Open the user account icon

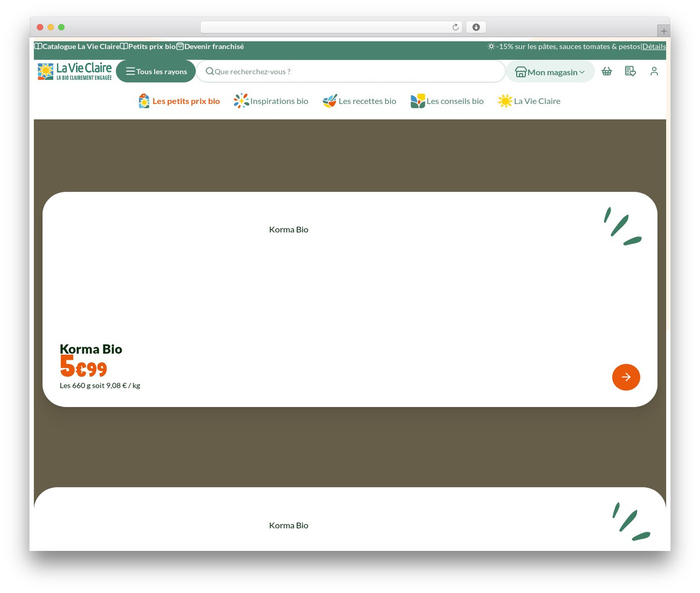(x=654, y=71)
